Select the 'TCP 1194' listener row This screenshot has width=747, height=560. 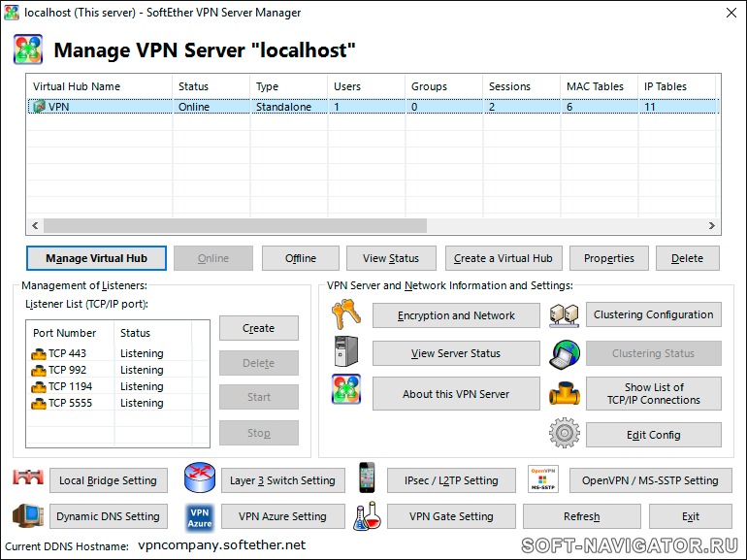[117, 386]
